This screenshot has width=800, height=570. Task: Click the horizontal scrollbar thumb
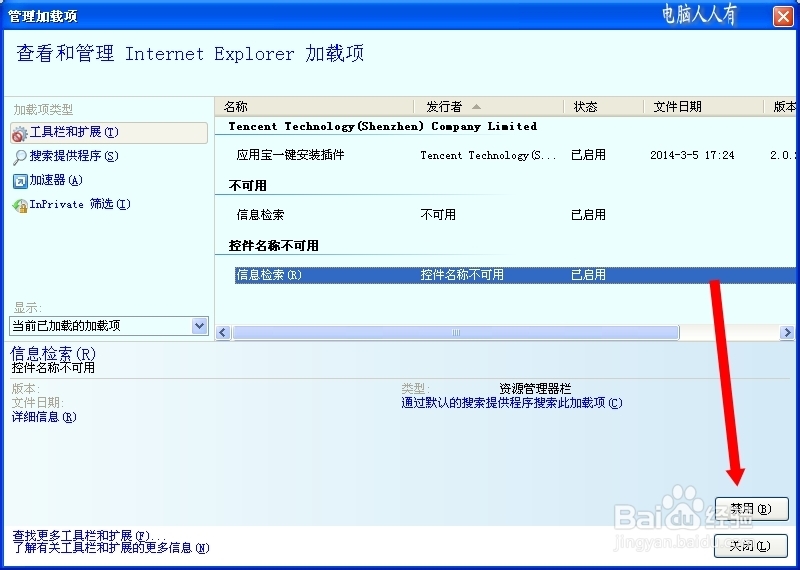click(x=456, y=333)
